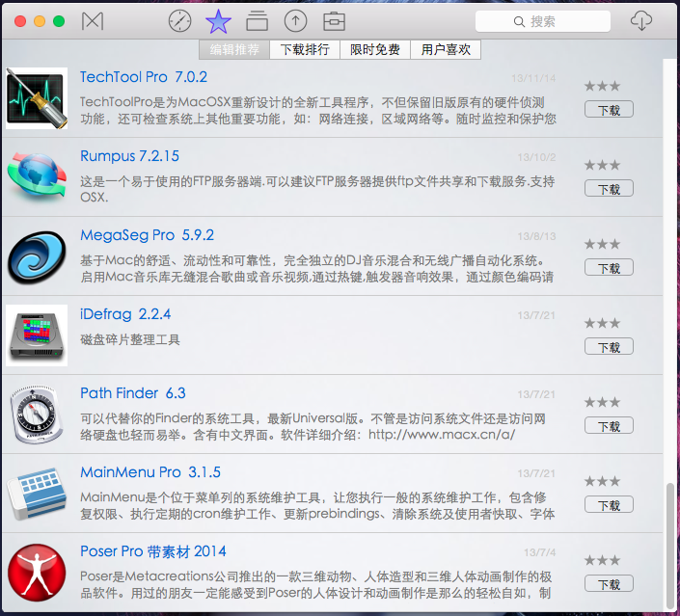The image size is (680, 616).
Task: Open the iDefrag 2.2.4 title link
Action: 125,314
